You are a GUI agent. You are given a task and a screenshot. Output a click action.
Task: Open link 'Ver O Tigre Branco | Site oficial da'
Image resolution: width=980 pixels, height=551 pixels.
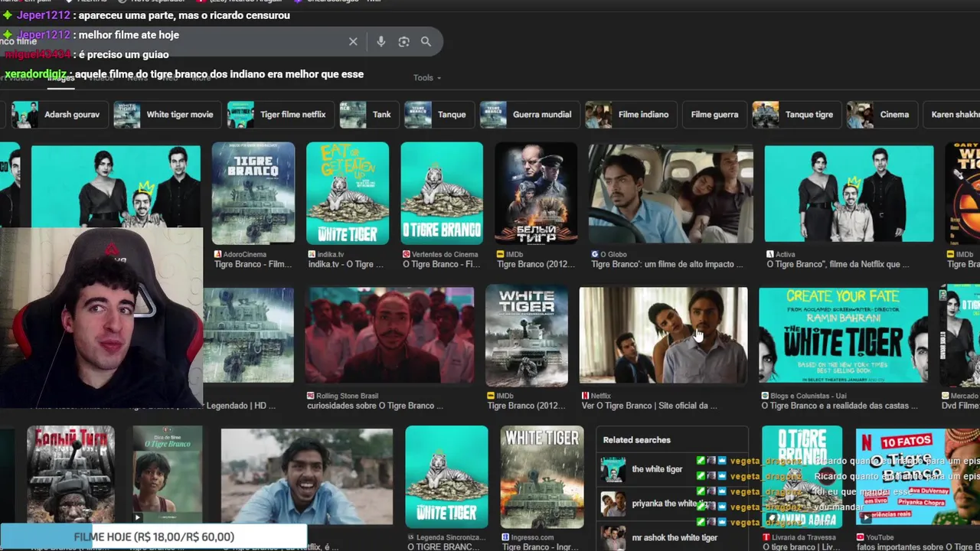click(x=650, y=406)
